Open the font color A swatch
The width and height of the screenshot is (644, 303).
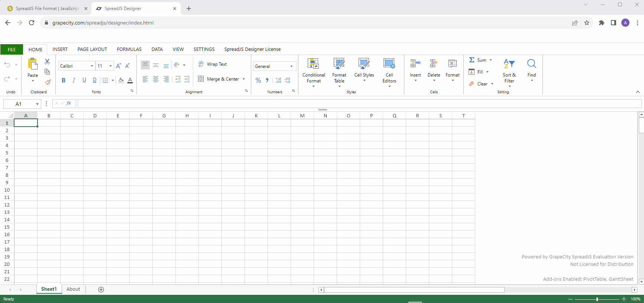130,80
